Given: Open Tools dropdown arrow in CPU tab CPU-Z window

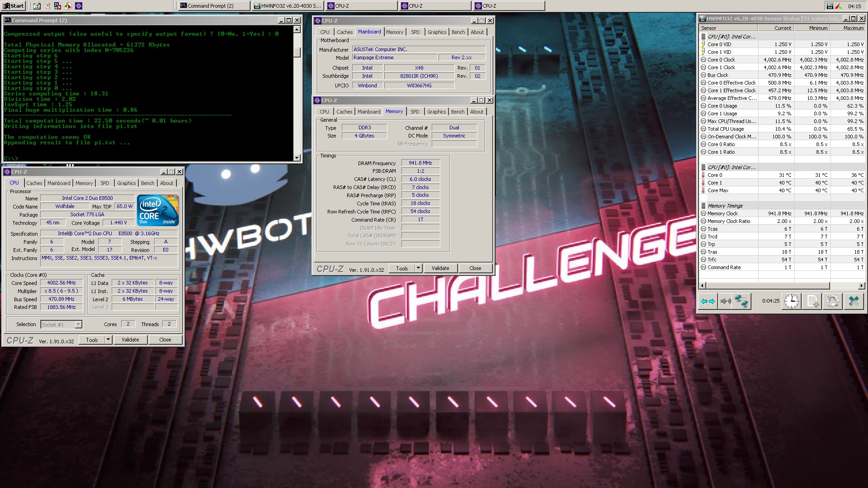Looking at the screenshot, I should pos(108,340).
